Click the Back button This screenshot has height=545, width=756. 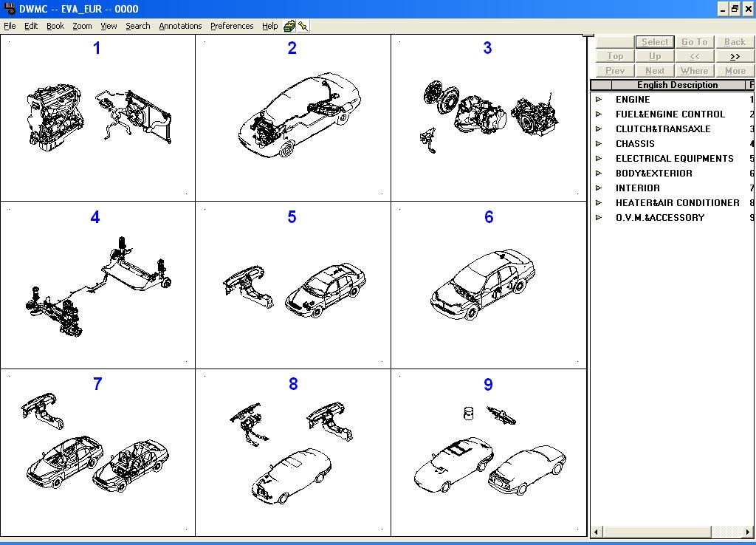[735, 42]
